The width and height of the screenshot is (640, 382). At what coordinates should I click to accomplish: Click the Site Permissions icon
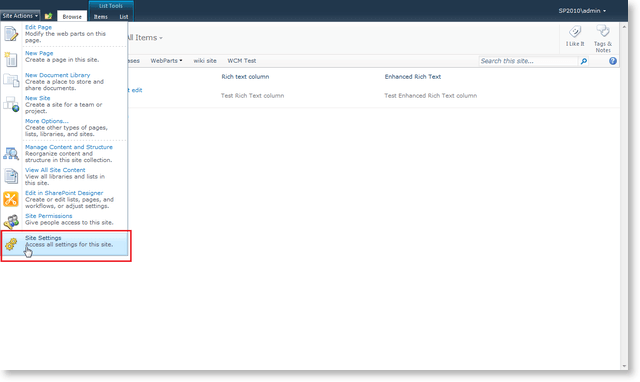point(11,222)
